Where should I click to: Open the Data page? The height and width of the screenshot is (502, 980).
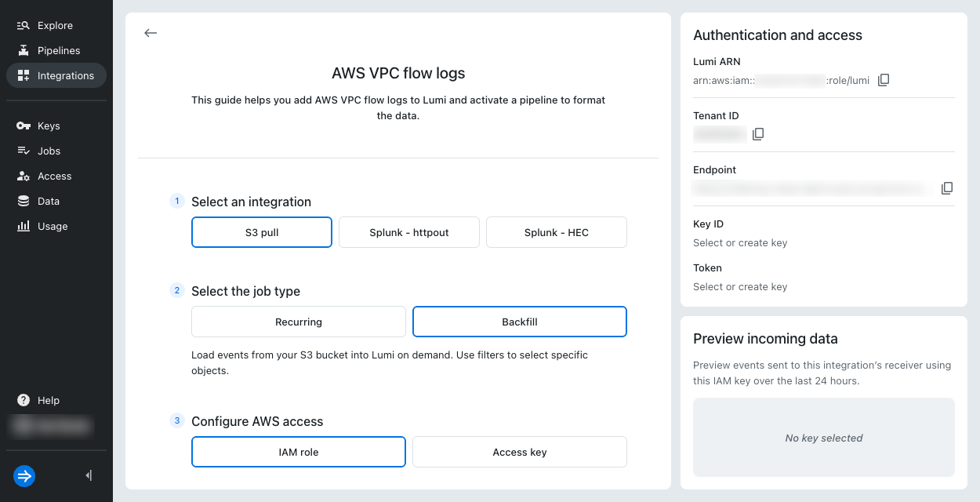56,201
